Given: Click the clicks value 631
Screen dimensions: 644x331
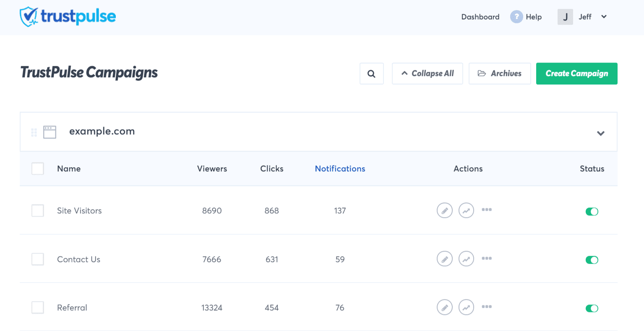Looking at the screenshot, I should [x=271, y=259].
